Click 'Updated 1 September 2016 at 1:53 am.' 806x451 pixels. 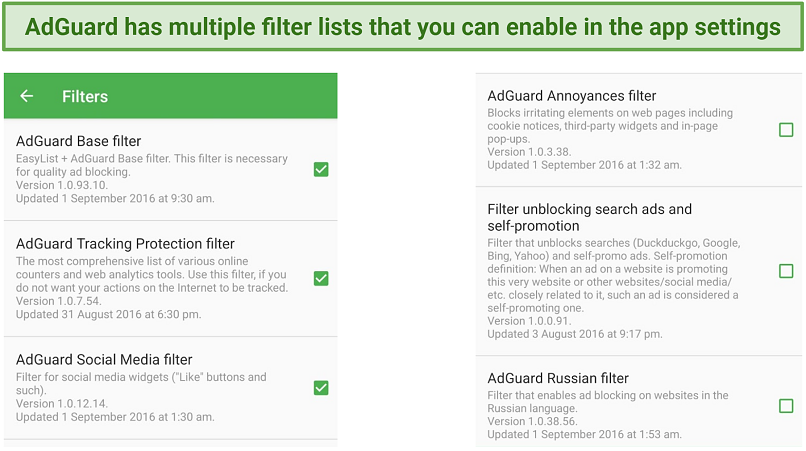pos(584,435)
